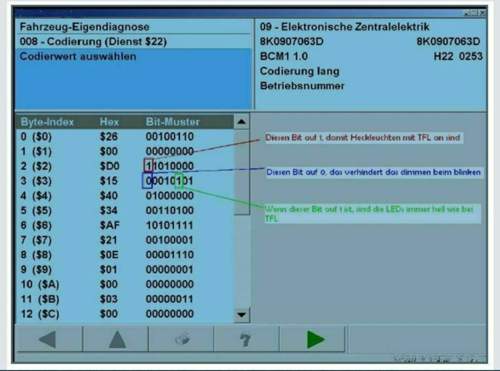Click bit pattern 00100001
Screen dimensions: 500x371
(170, 240)
